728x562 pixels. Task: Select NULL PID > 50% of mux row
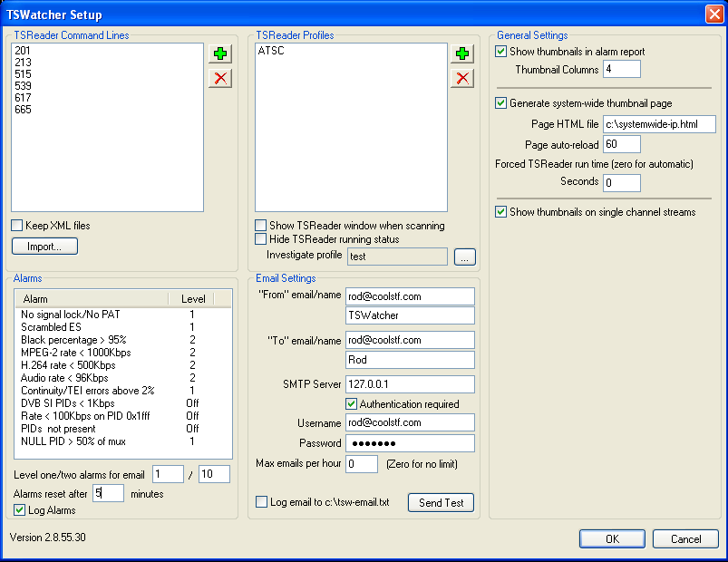(x=123, y=441)
